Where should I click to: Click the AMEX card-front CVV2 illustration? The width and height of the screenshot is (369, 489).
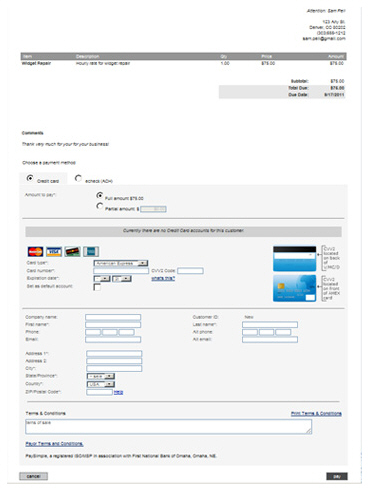[294, 288]
